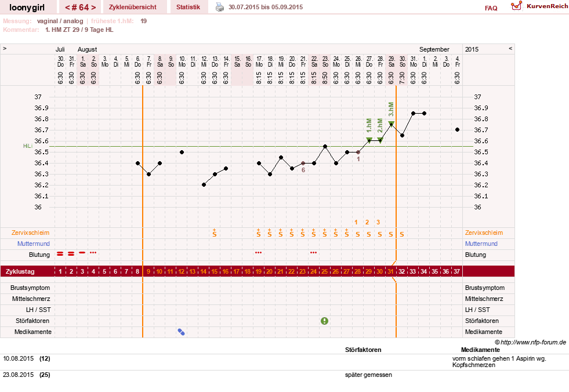569x392 pixels.
Task: Click the 2.hM green triangle marker
Action: click(x=380, y=140)
